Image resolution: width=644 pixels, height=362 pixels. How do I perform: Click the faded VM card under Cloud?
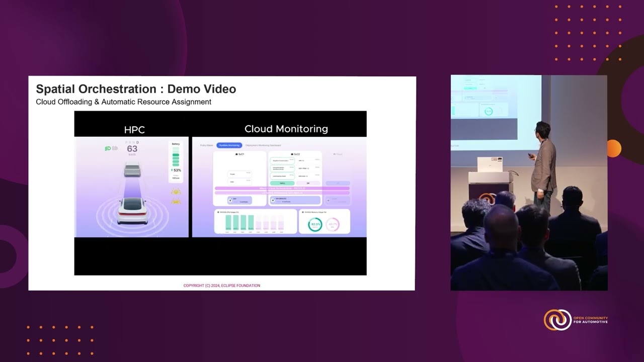(x=338, y=200)
